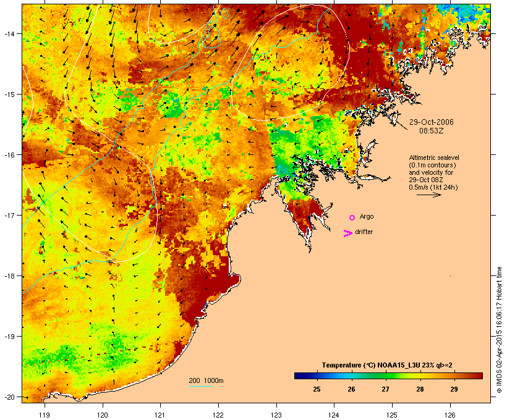Click latitude axis label -20
This screenshot has height=420, width=507.
pyautogui.click(x=9, y=397)
